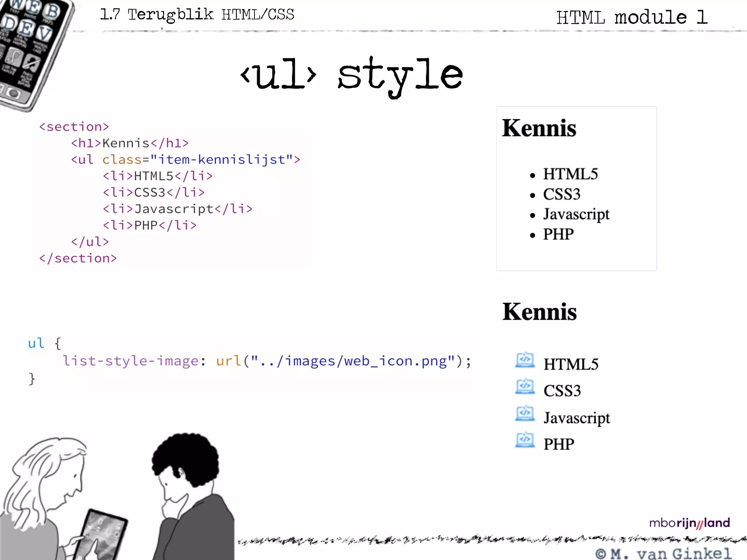Click the <h1>Kennis</h1> code line
The width and height of the screenshot is (747, 560).
tap(130, 143)
